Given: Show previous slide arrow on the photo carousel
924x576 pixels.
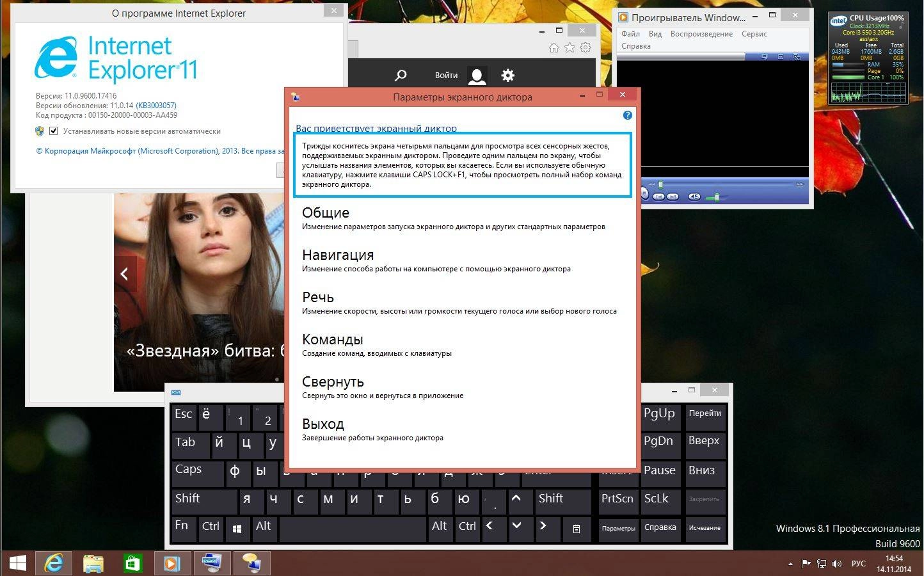Looking at the screenshot, I should click(x=125, y=274).
